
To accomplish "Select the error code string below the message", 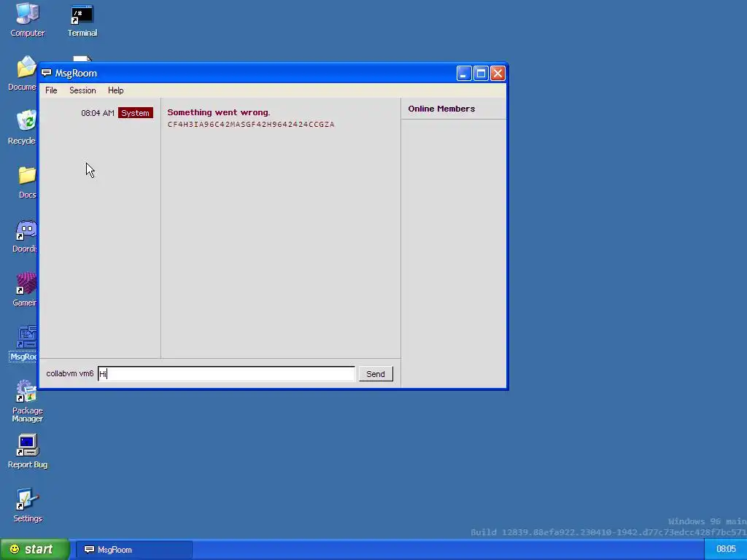I will [251, 124].
